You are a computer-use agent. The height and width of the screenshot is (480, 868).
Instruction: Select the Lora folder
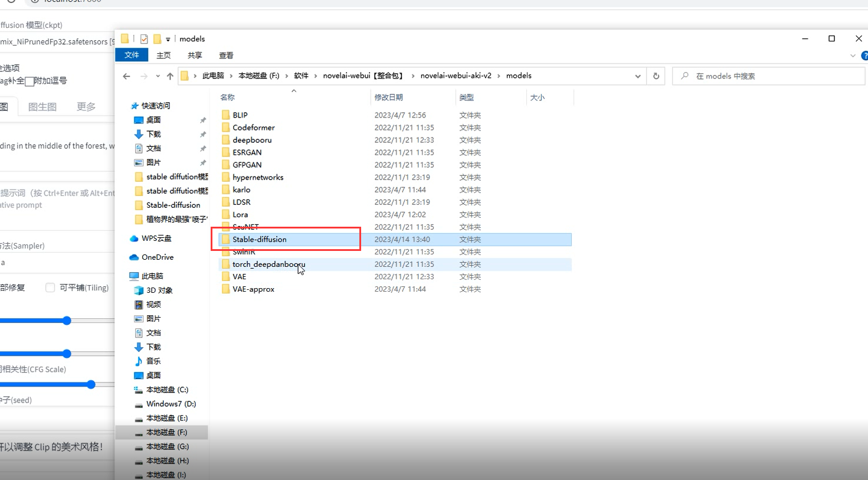pos(240,214)
